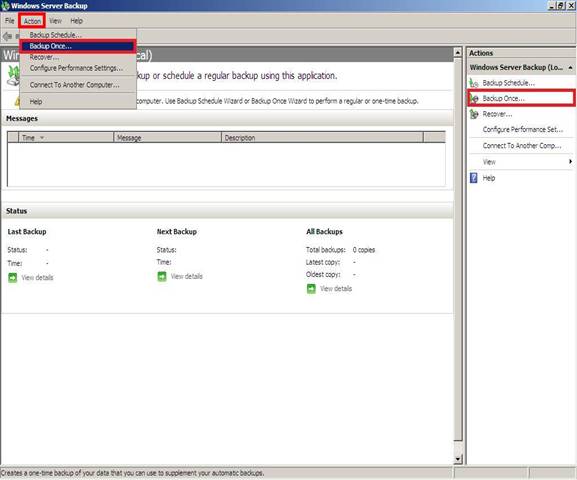
Task: Collapse Windows Server Backup (Lo... actions section
Action: point(570,67)
